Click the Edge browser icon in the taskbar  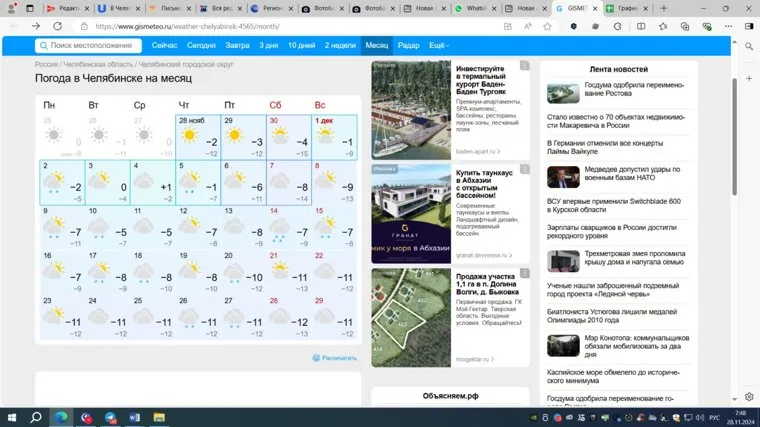click(61, 416)
